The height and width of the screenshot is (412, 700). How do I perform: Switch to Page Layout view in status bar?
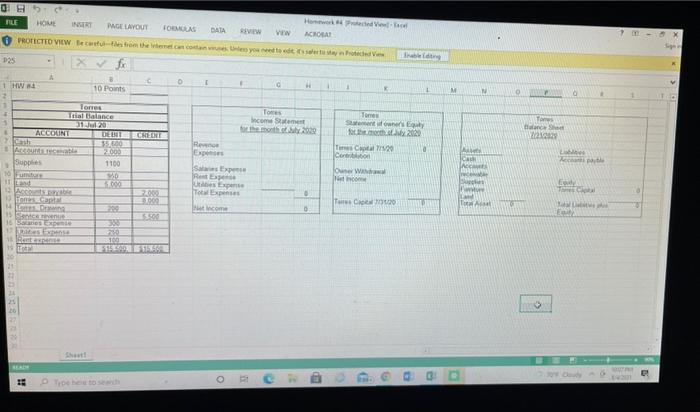pyautogui.click(x=556, y=360)
